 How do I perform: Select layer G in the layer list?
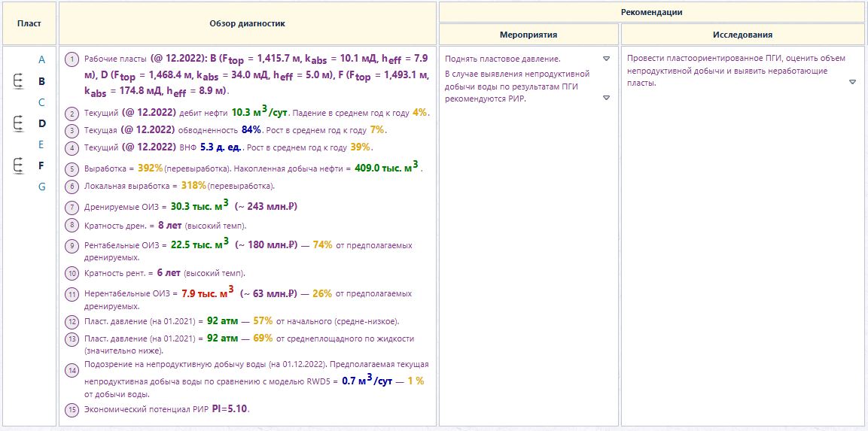[x=41, y=187]
